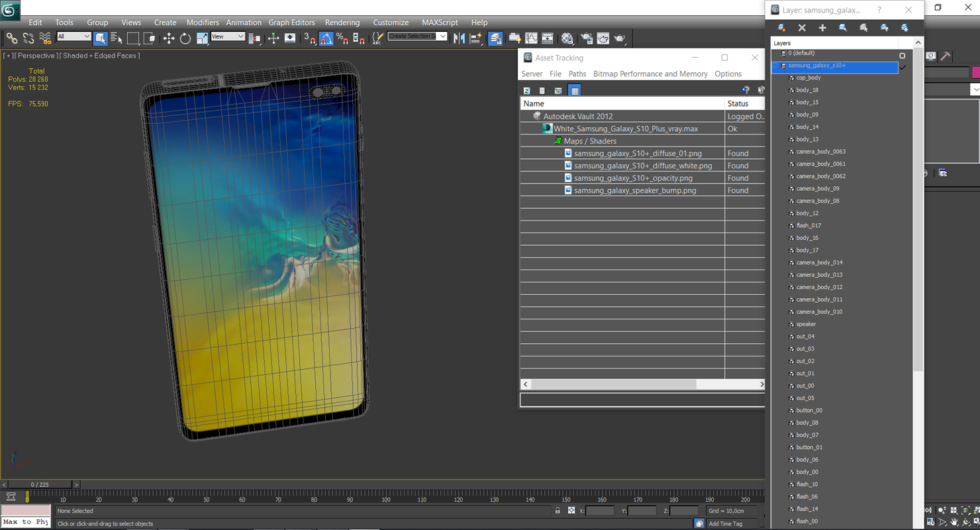This screenshot has width=980, height=530.
Task: Click Bind to Space Warp icon
Action: pos(45,38)
